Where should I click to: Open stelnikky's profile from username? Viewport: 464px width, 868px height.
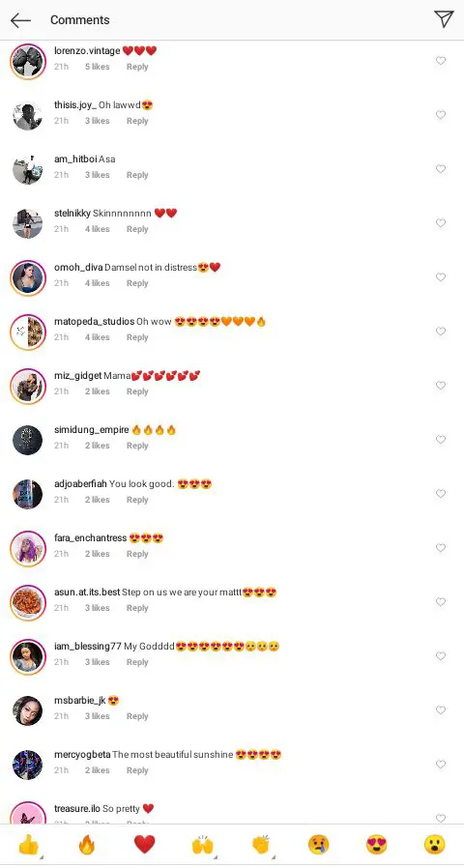click(x=72, y=213)
